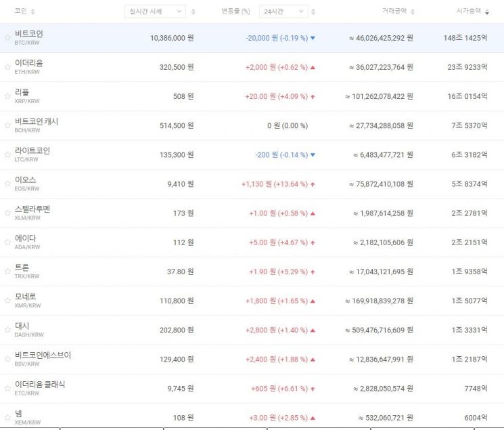Select the volume ≈ 509,476,716,609 원
This screenshot has width=504, height=430.
pyautogui.click(x=379, y=330)
